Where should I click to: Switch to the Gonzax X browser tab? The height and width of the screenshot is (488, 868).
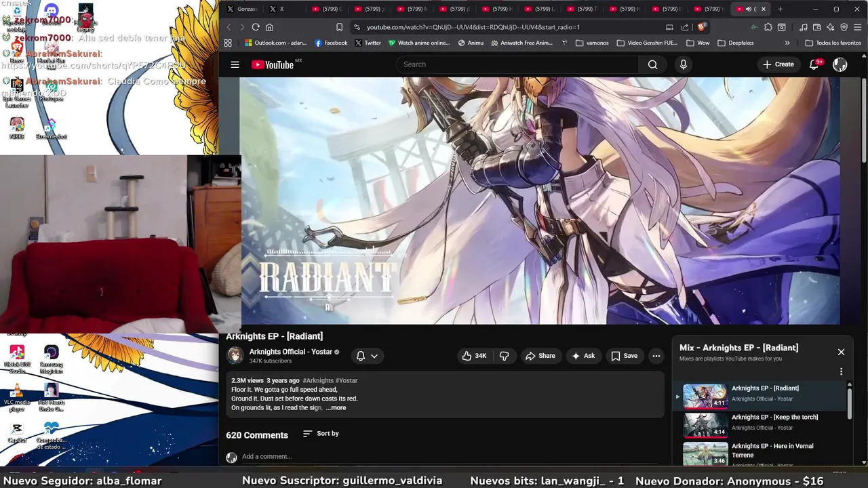coord(242,9)
